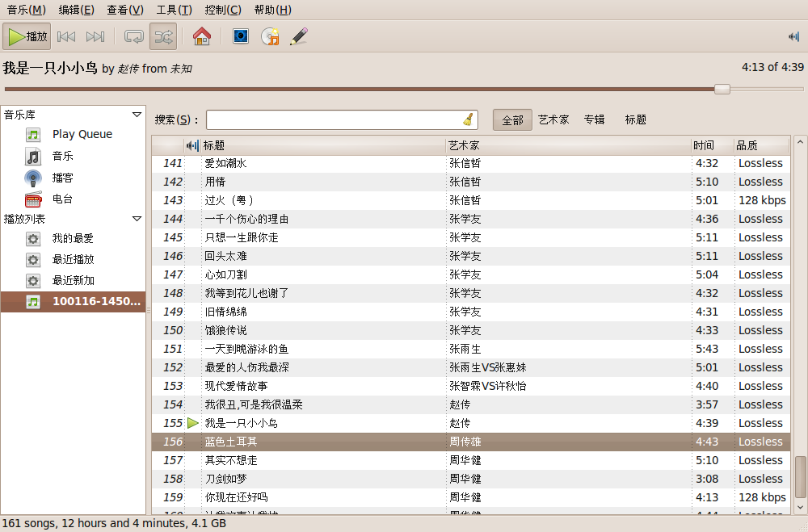
Task: Select the song 刀剑如梦
Action: 471,479
